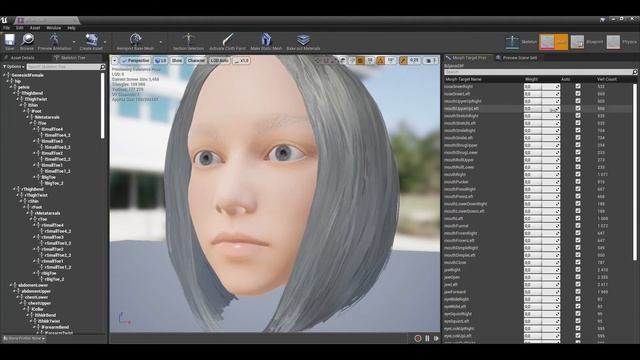Viewport: 640px width, 360px height.
Task: Switch to Skeleton Tree tab
Action: (x=70, y=58)
